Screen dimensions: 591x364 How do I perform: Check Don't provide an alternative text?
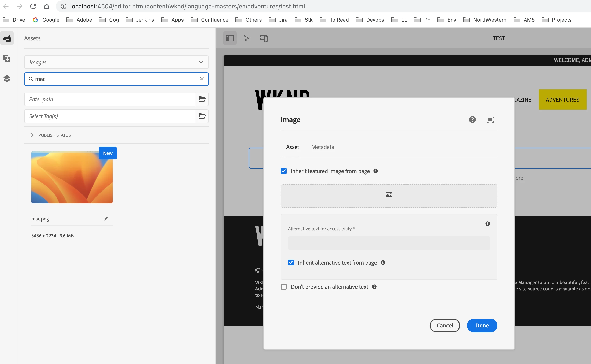(284, 287)
